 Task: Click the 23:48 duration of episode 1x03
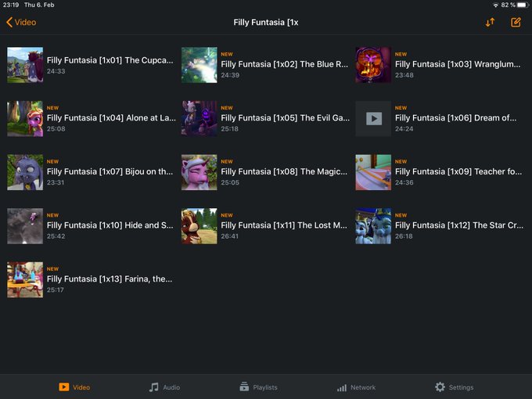point(404,75)
